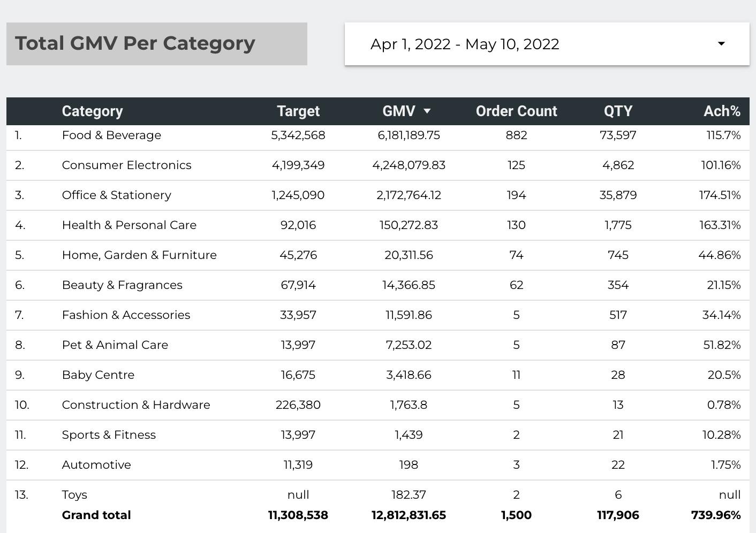Click the Beauty & Fragrances category

pos(122,285)
